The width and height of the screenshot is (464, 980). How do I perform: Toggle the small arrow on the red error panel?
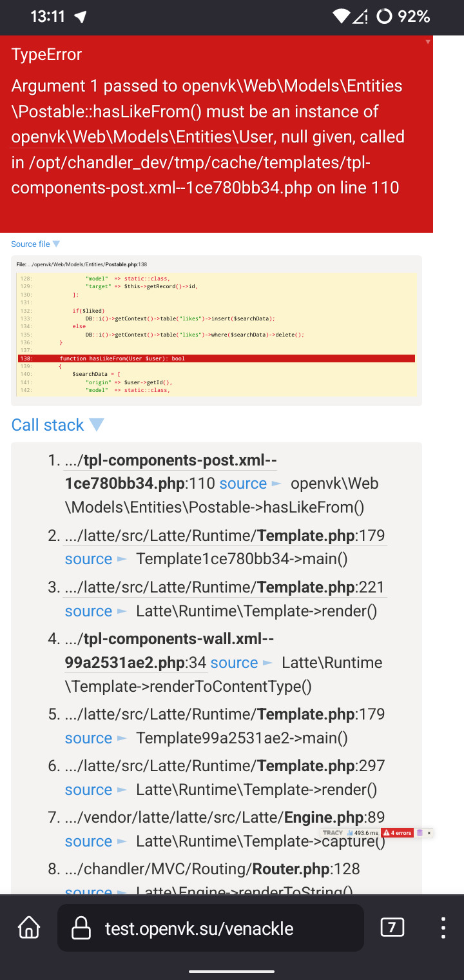[x=428, y=42]
